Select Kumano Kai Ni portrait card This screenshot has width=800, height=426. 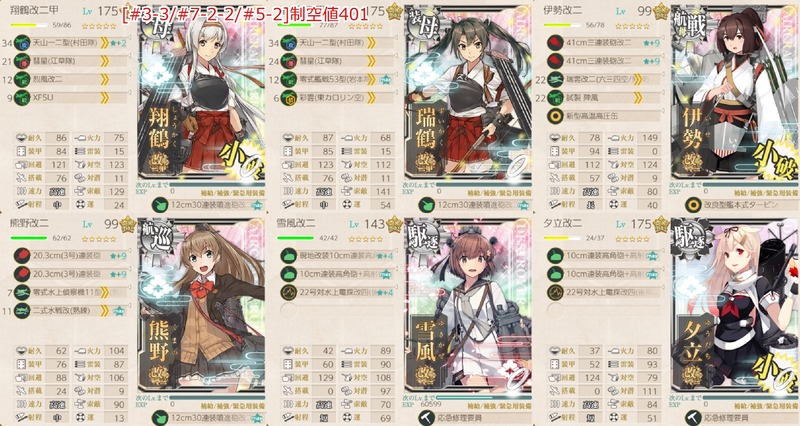[x=201, y=306]
